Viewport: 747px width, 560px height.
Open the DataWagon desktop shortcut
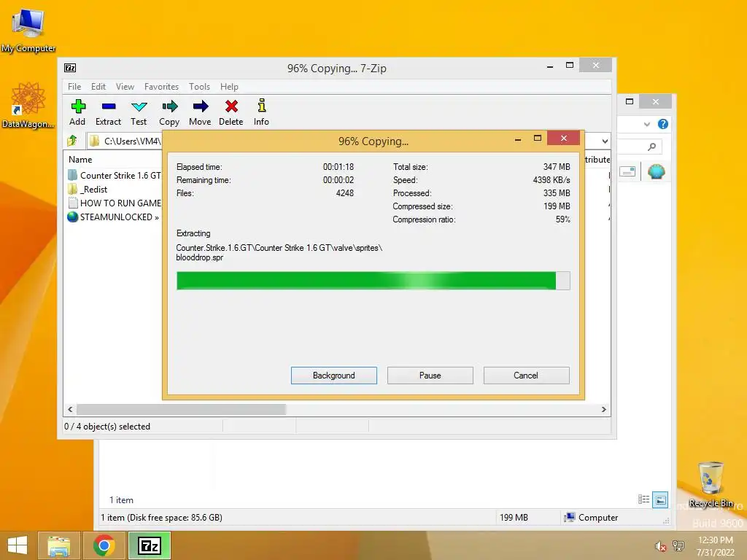coord(28,105)
